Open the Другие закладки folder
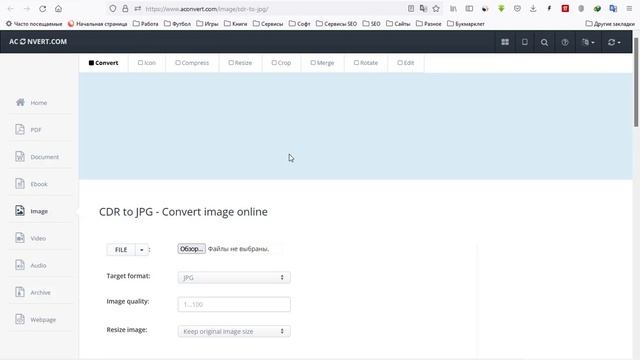 tap(610, 24)
